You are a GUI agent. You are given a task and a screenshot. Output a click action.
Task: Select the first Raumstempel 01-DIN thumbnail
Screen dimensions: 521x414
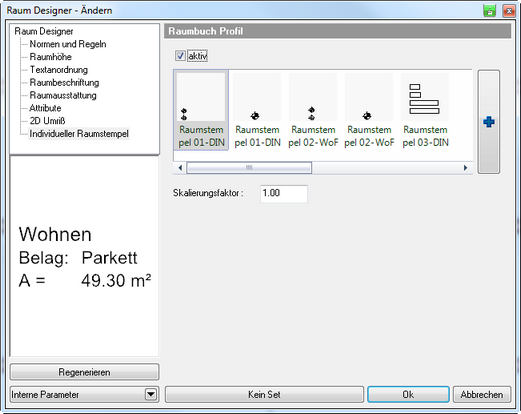(x=201, y=110)
